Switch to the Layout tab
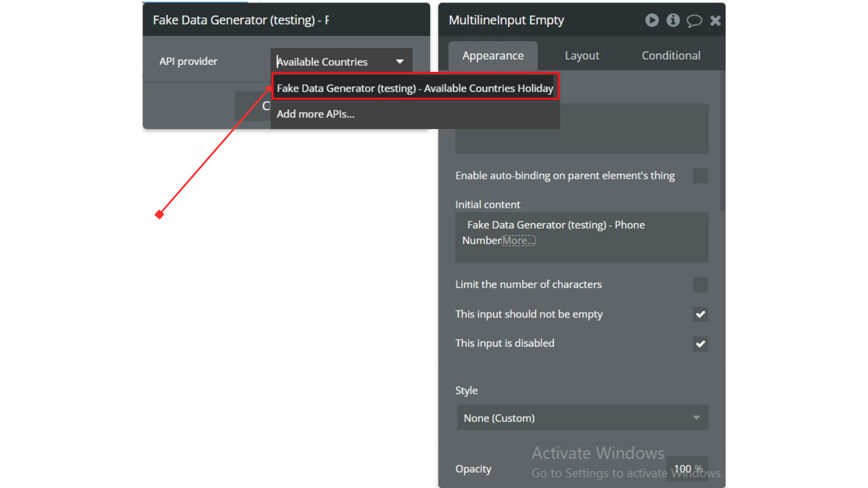The image size is (868, 488). click(582, 56)
